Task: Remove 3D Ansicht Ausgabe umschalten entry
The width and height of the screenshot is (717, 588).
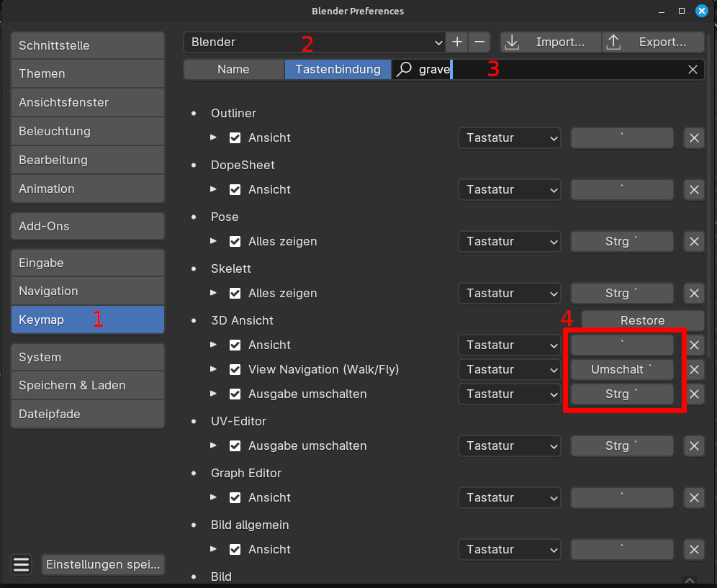Action: 694,394
